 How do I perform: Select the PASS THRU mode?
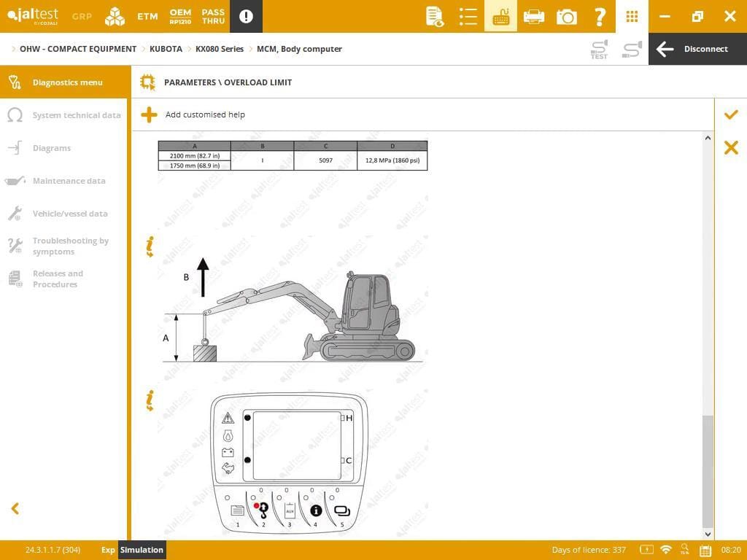(x=213, y=16)
